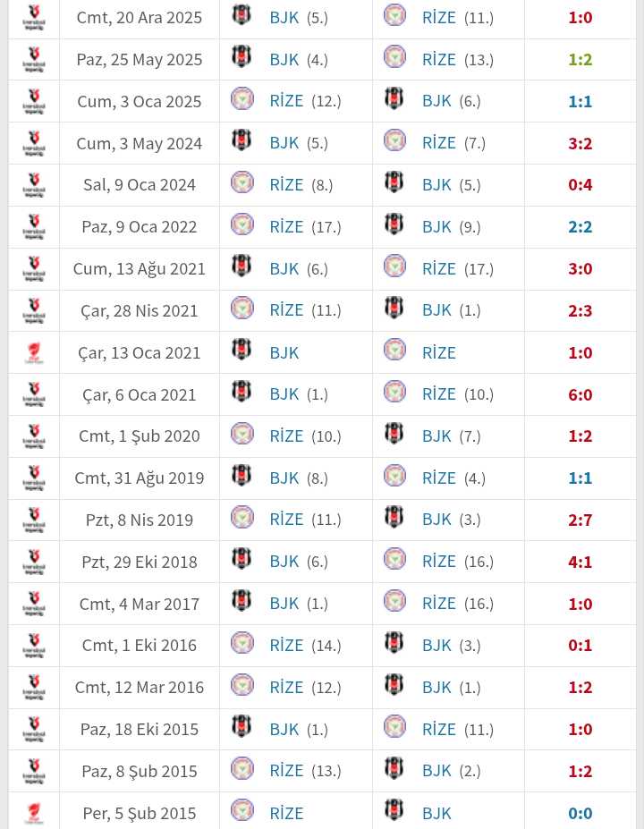The image size is (644, 829).
Task: Select BJK link on 1 Eki 2016 row
Action: click(x=436, y=646)
